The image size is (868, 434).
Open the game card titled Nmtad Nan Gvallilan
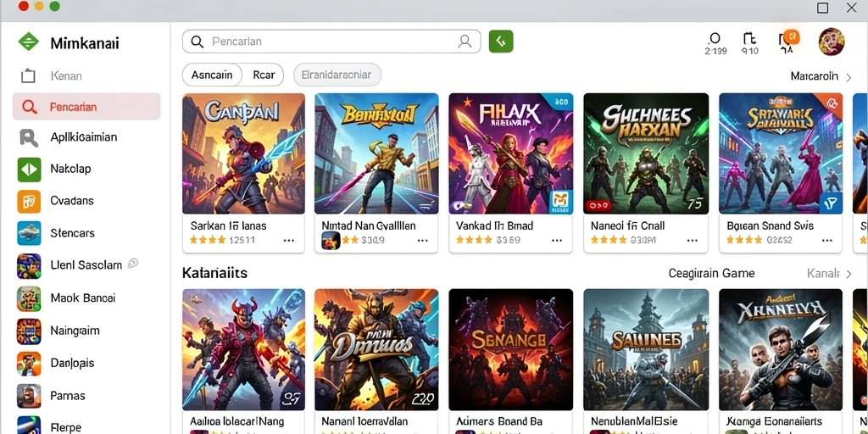(376, 173)
